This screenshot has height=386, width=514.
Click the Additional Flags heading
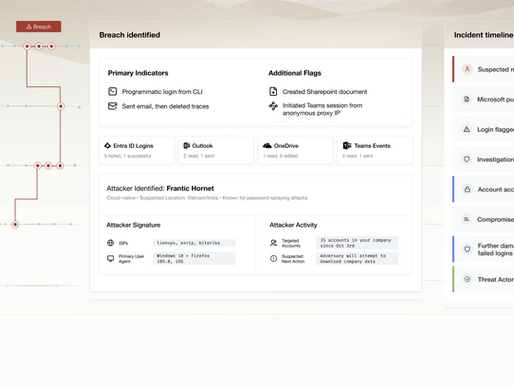pos(295,73)
